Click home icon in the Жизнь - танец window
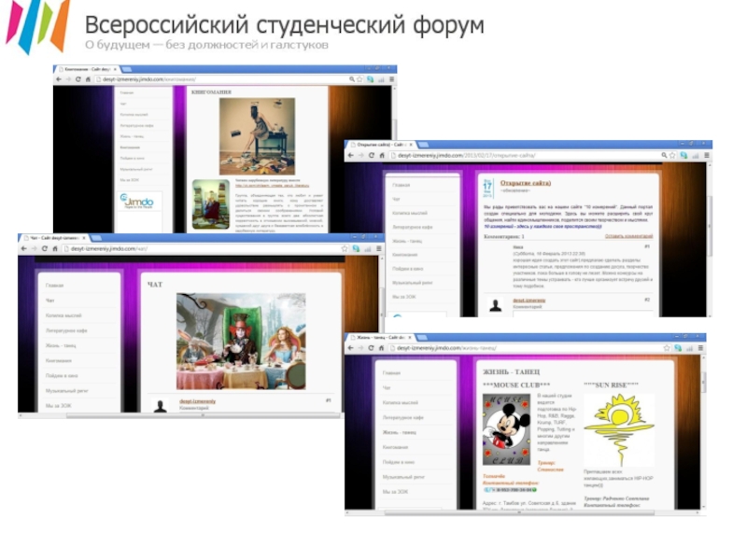Viewport: 747px width, 560px height. pos(381,348)
